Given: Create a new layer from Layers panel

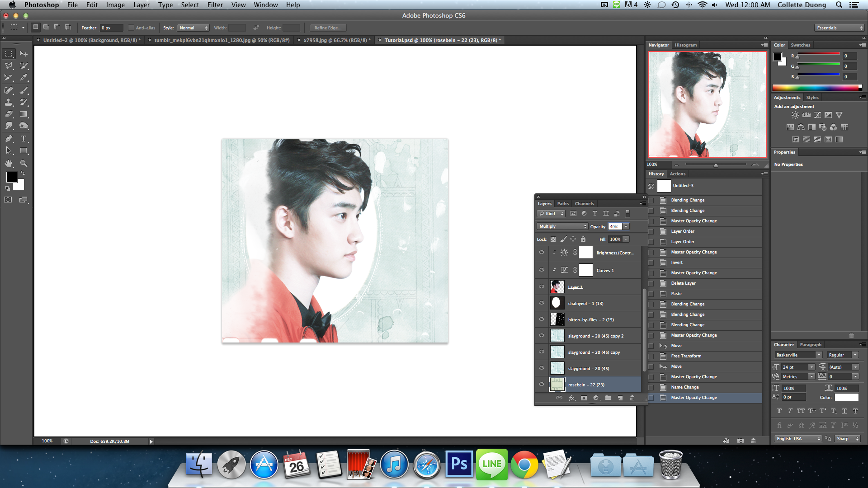Looking at the screenshot, I should click(620, 398).
